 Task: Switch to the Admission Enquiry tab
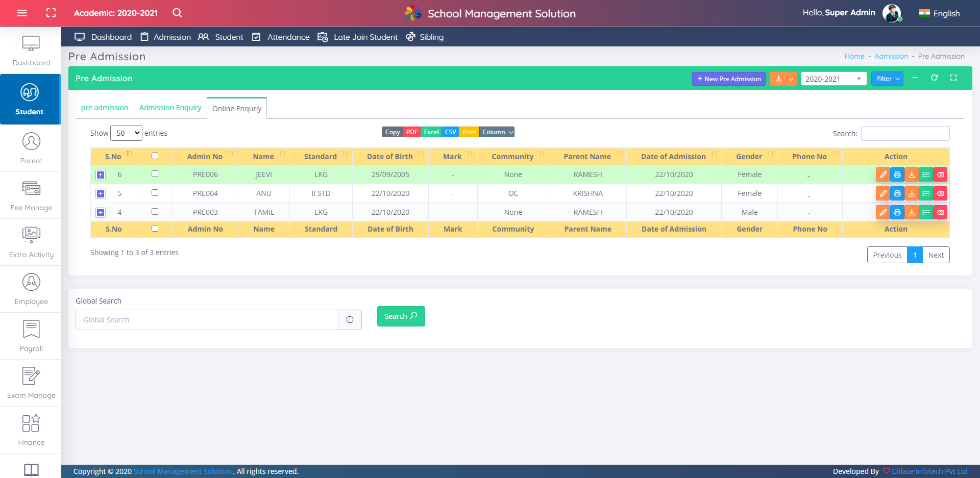170,108
